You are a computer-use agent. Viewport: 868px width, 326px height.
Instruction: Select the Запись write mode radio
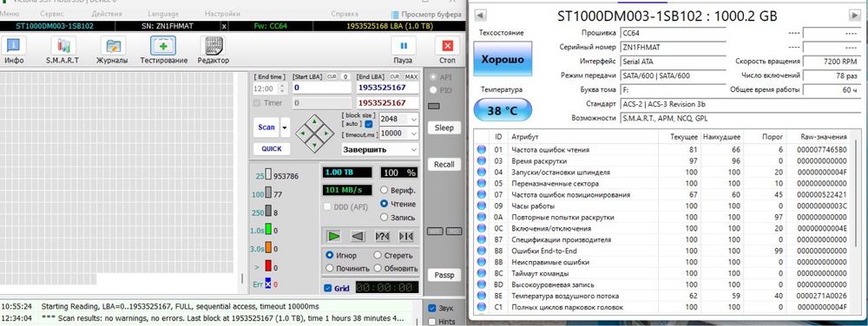pos(385,217)
